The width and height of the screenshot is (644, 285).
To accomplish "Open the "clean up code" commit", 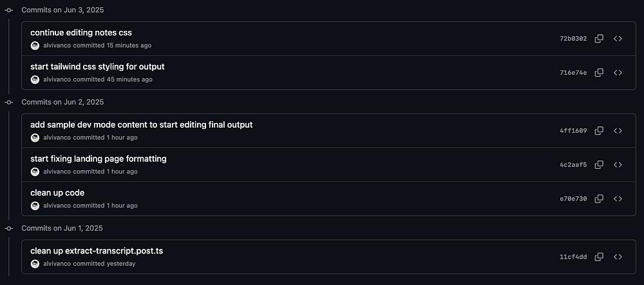I will pos(57,193).
